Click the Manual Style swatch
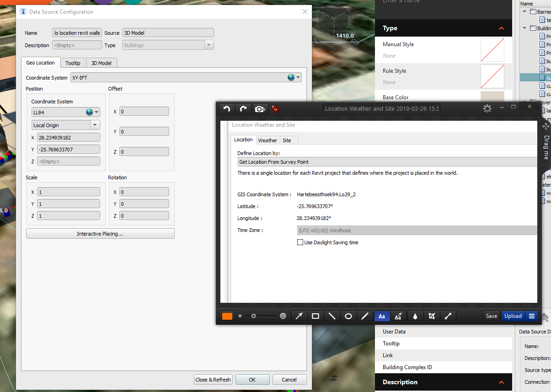 pos(492,50)
